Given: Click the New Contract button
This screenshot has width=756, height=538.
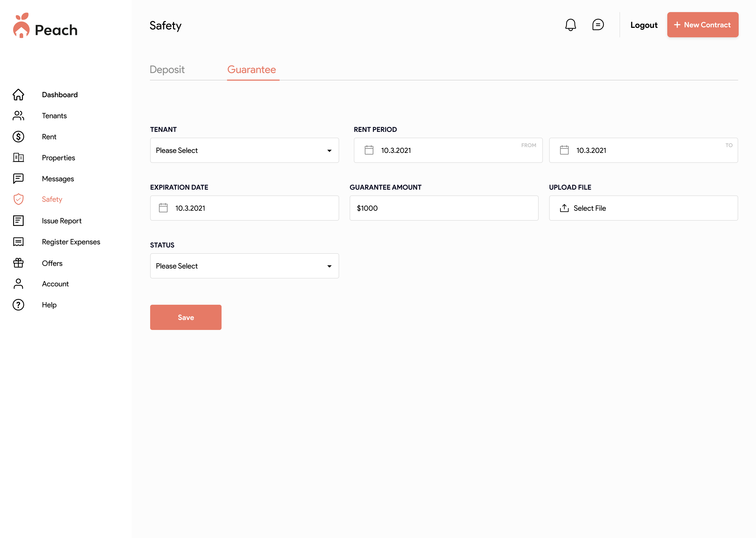Looking at the screenshot, I should coord(702,25).
